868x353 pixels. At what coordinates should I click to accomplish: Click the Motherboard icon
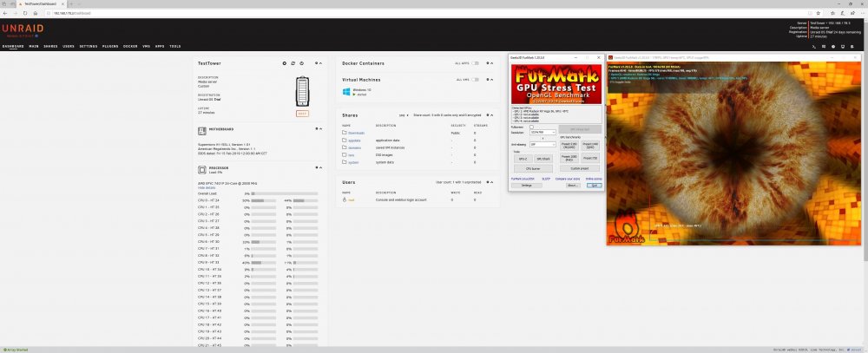tap(202, 131)
